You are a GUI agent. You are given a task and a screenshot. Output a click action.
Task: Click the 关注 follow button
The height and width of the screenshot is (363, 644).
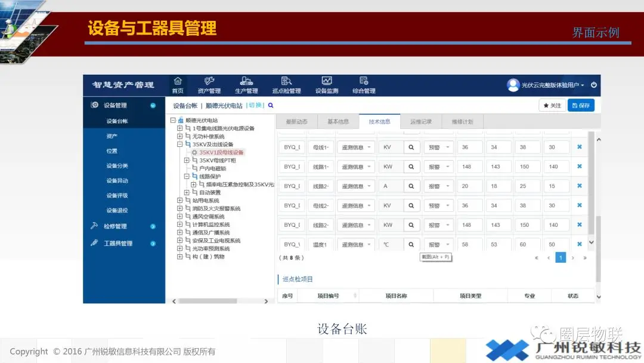(552, 106)
